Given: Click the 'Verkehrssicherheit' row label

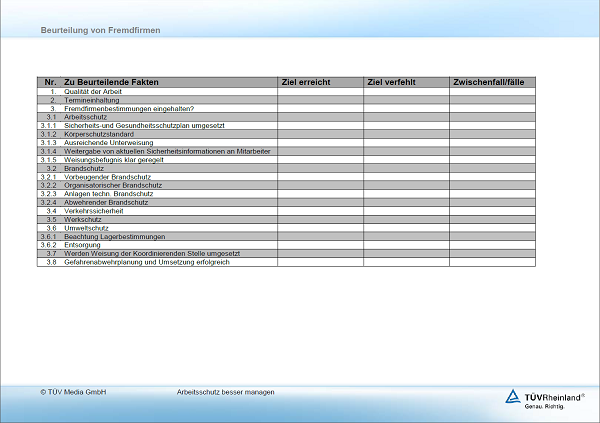Looking at the screenshot, I should [x=93, y=211].
